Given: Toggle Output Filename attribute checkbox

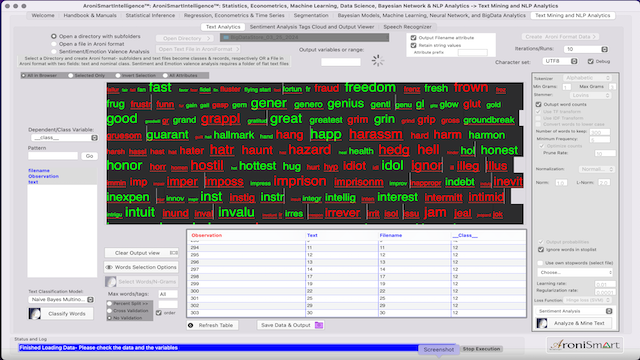Looking at the screenshot, I should pyautogui.click(x=413, y=38).
